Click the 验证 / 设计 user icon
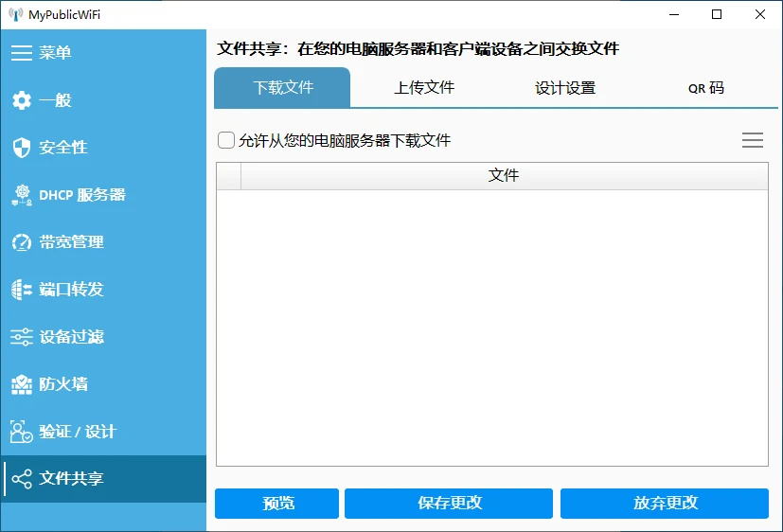 coord(21,432)
